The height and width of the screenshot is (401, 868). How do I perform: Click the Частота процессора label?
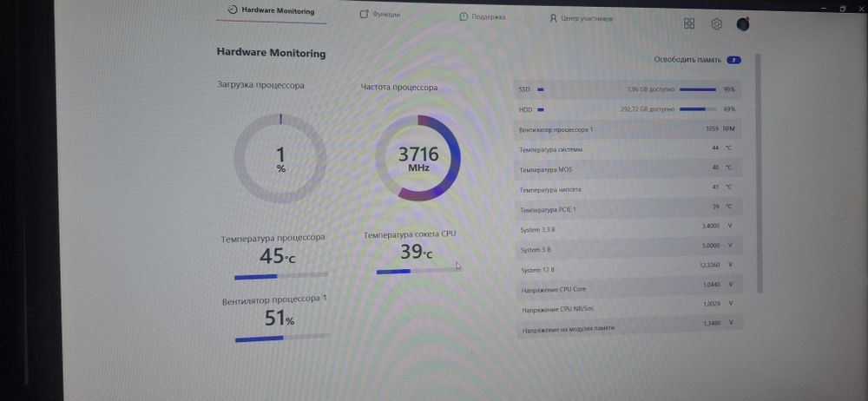[x=399, y=88]
